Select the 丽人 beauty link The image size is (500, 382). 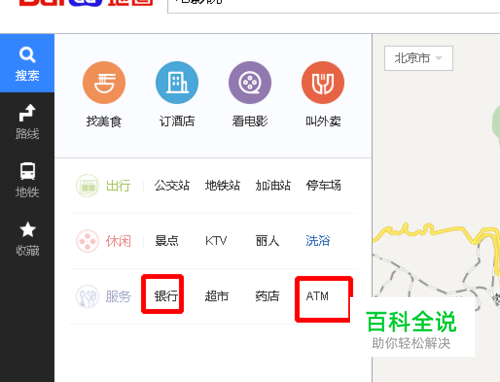pos(267,241)
